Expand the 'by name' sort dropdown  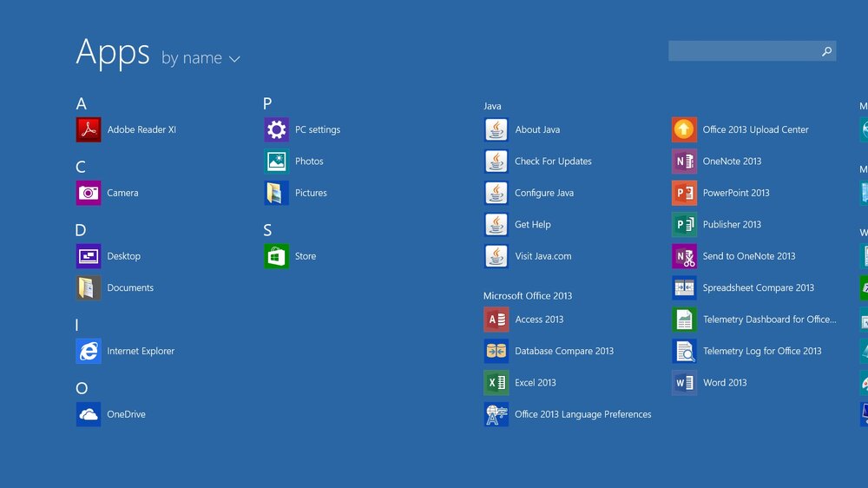click(201, 57)
